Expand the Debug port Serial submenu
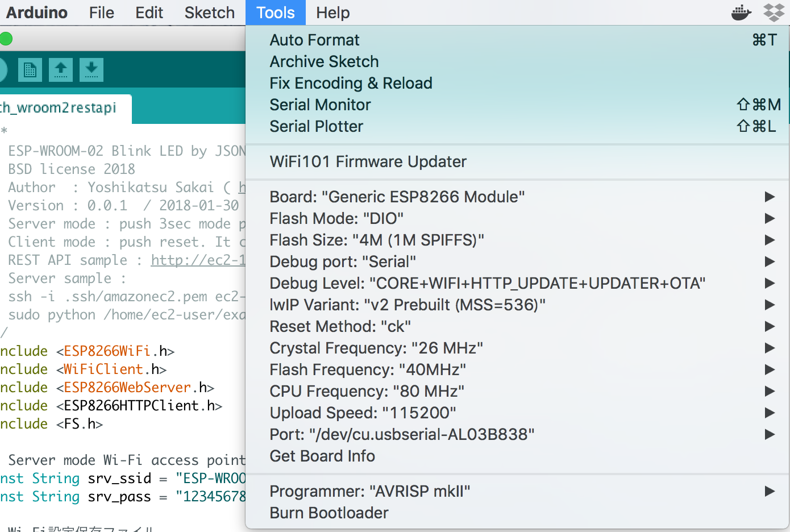Viewport: 790px width, 532px height. [x=517, y=261]
